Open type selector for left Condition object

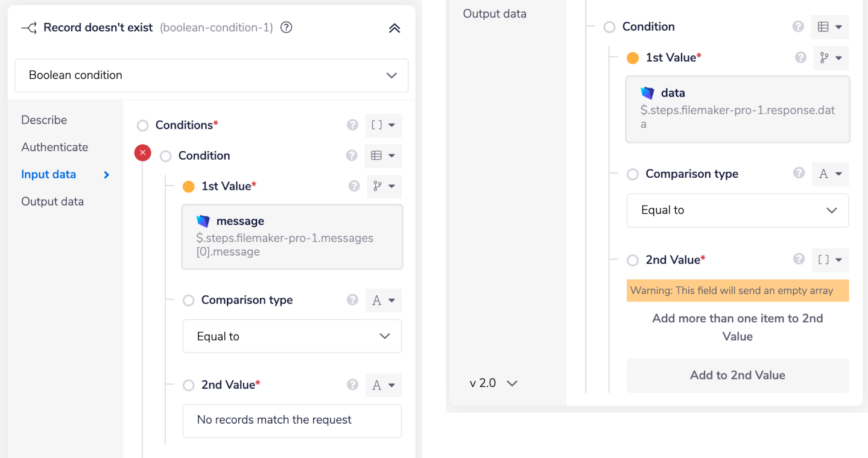(x=383, y=155)
